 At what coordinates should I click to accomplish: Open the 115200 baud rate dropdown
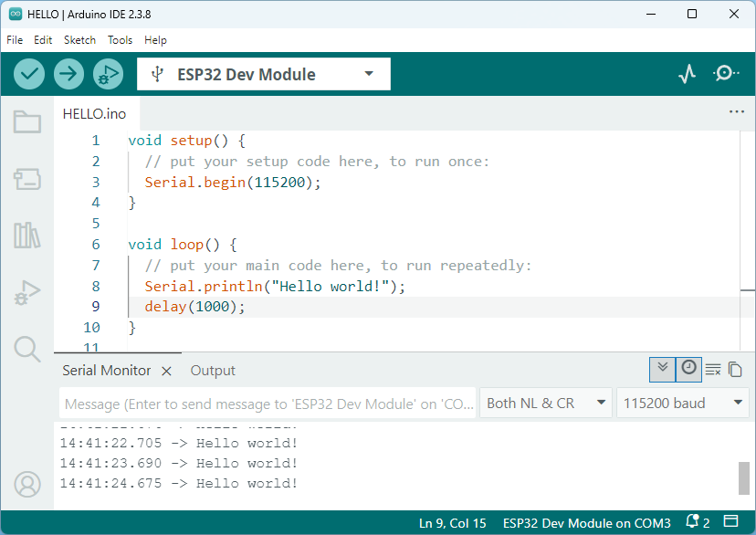(x=683, y=403)
